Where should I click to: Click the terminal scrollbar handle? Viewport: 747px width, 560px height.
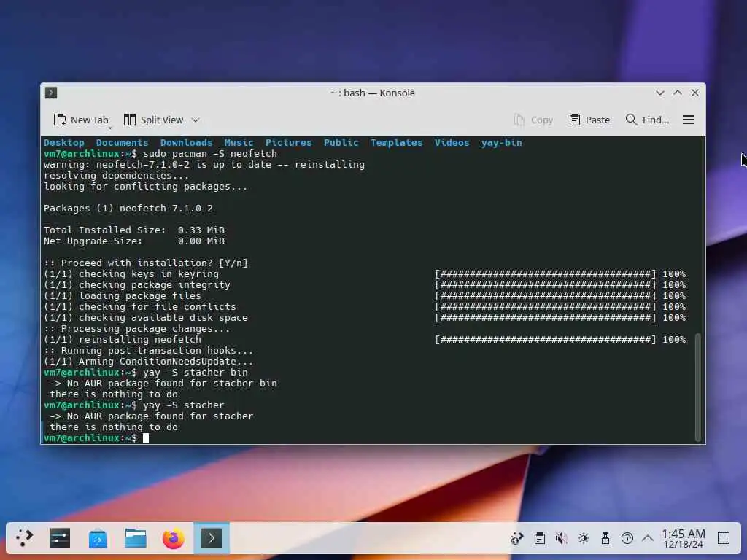click(698, 387)
